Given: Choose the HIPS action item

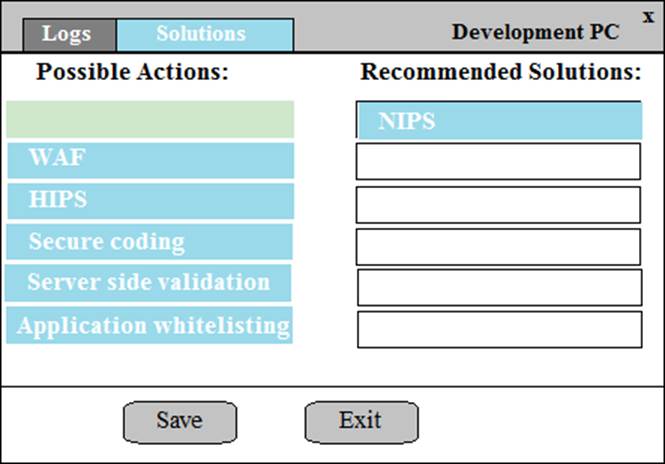Looking at the screenshot, I should 150,200.
